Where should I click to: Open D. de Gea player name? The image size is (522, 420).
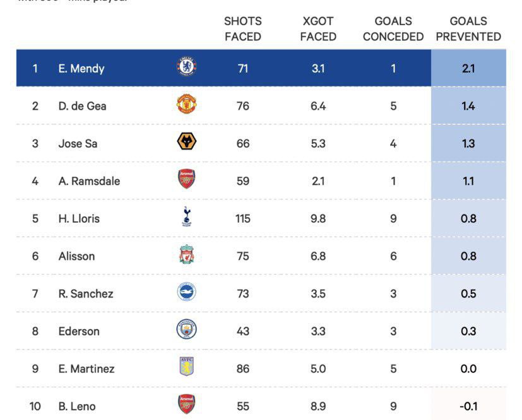(x=82, y=106)
